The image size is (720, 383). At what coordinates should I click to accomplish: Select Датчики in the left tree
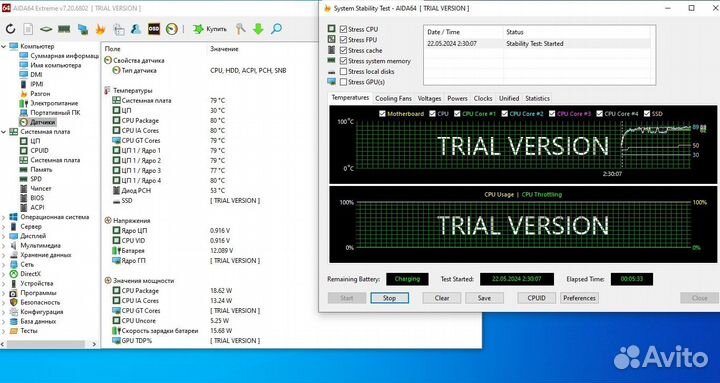(43, 122)
